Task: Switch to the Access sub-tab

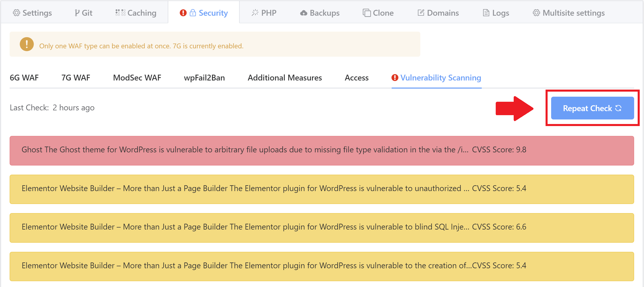Action: [x=357, y=78]
